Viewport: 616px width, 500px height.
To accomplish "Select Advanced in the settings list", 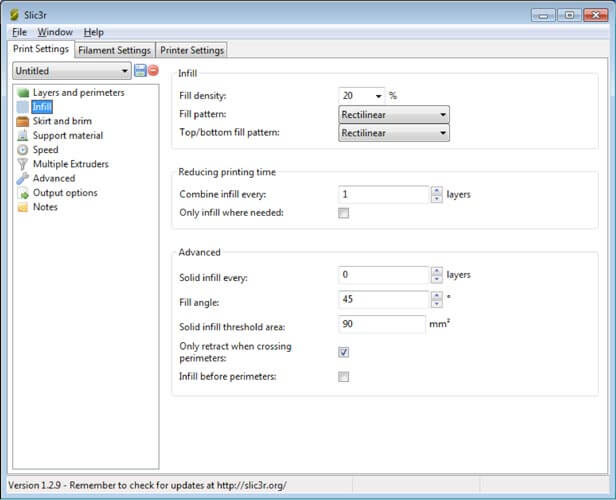I will [x=54, y=178].
